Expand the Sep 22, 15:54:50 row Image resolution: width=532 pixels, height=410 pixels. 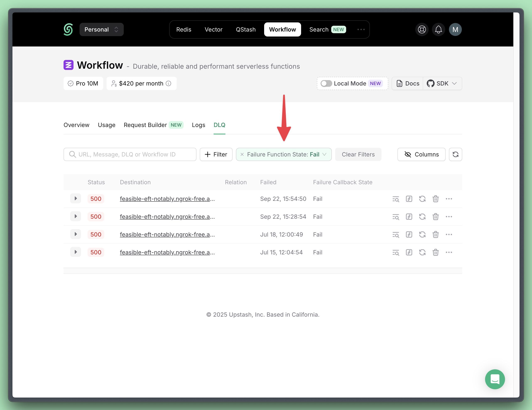click(76, 199)
